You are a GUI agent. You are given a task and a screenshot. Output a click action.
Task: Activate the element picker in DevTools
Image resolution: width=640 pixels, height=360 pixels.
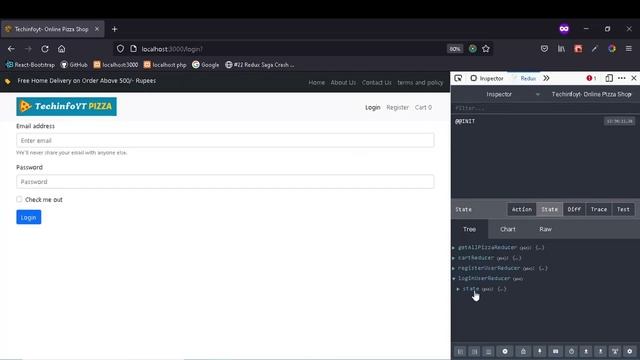point(458,78)
